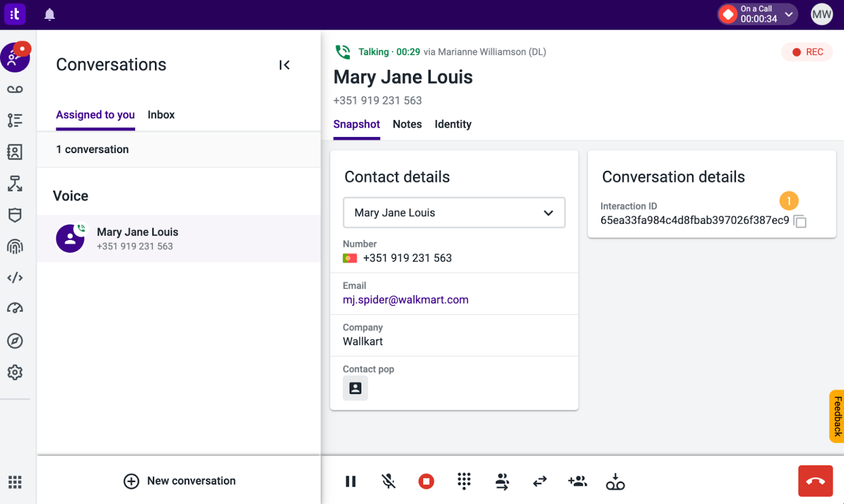Open the contact pop card icon
The width and height of the screenshot is (844, 504).
[x=356, y=388]
